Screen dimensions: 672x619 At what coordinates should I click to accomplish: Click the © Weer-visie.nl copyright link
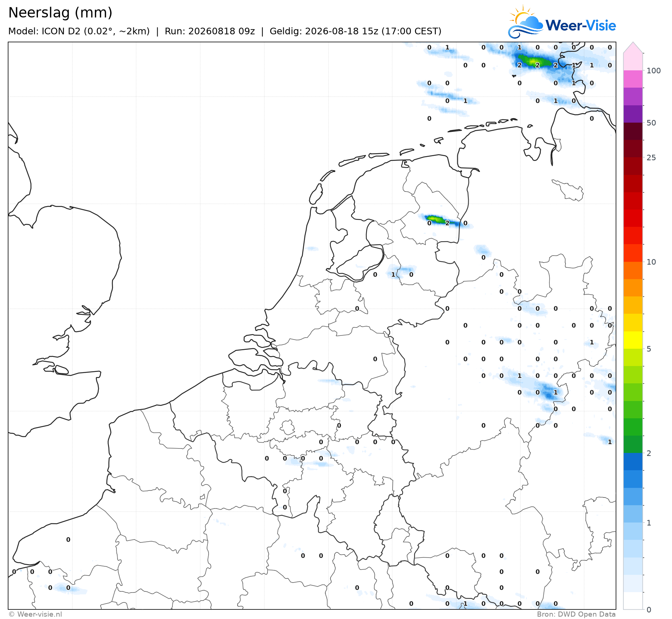[35, 614]
